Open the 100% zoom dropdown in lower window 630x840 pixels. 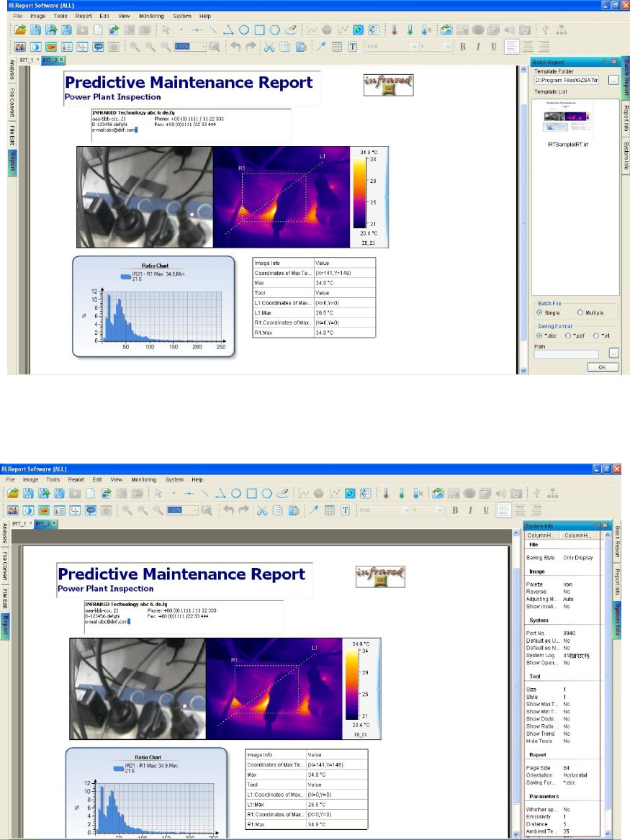pyautogui.click(x=196, y=510)
